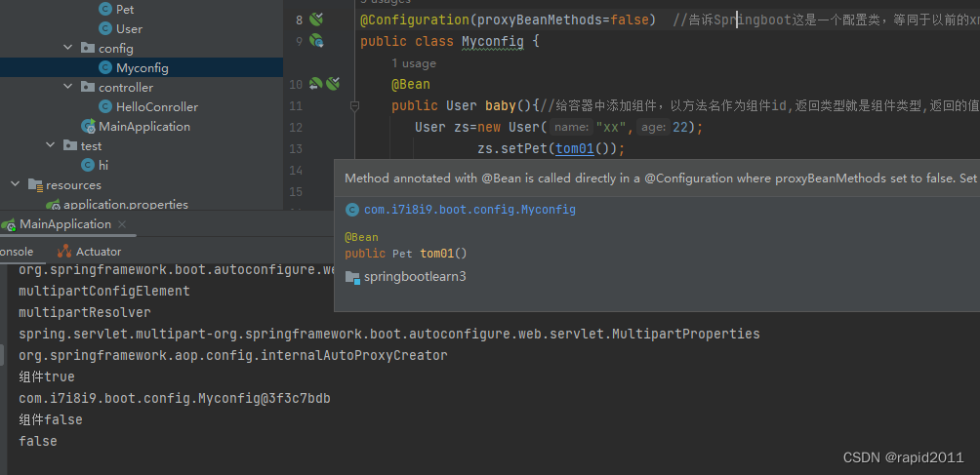
Task: Click the module icon beside springbootlearn3
Action: tap(352, 276)
